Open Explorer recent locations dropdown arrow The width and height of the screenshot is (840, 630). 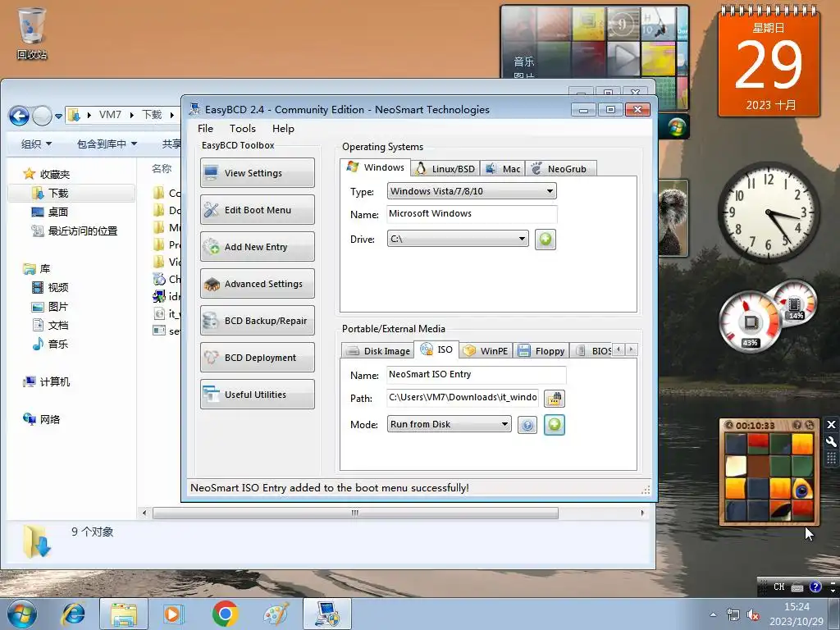58,116
